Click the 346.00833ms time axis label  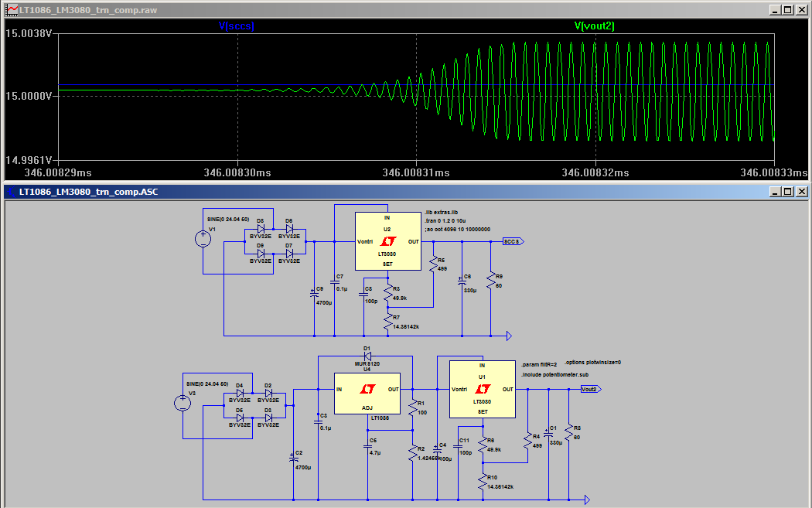point(773,172)
